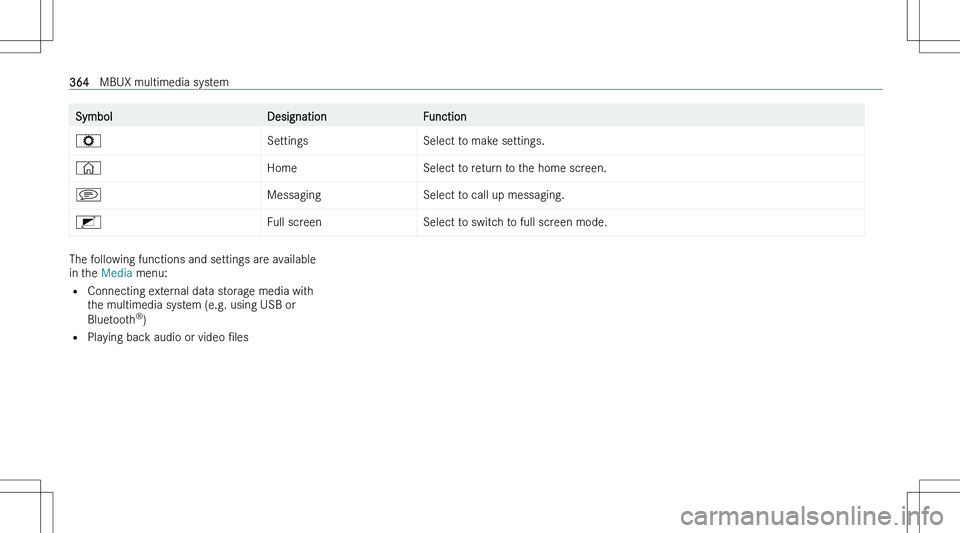Viewport: 960px width, 533px height.
Task: Click 'Select to make settings' text
Action: coord(484,141)
